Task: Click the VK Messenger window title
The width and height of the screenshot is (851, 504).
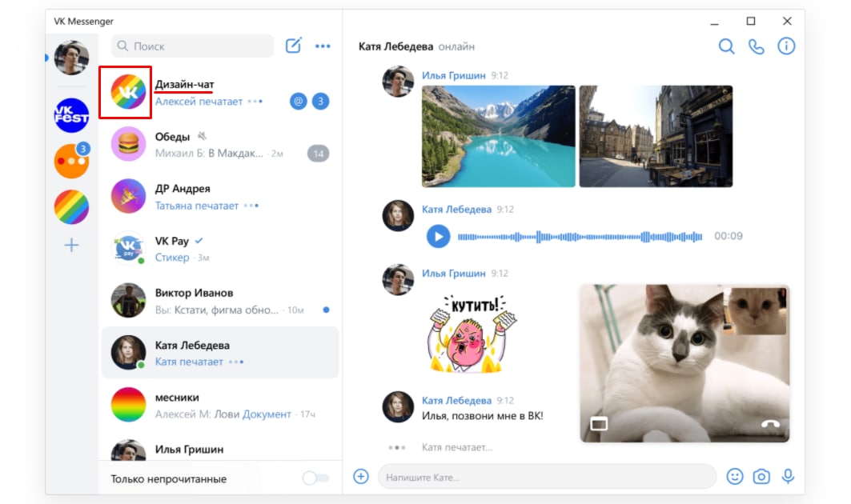Action: coord(83,21)
